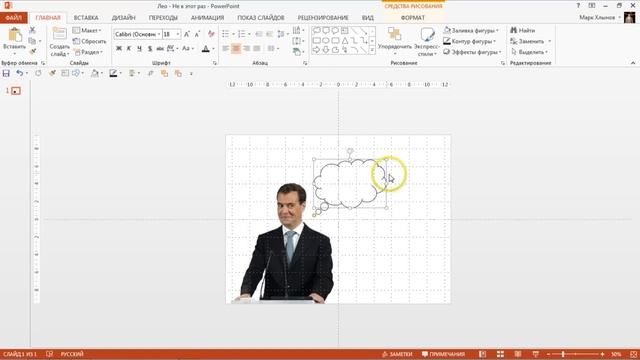Open the font (Шрифт) group dialog launcher
Image resolution: width=640 pixels, height=360 pixels.
pyautogui.click(x=215, y=63)
